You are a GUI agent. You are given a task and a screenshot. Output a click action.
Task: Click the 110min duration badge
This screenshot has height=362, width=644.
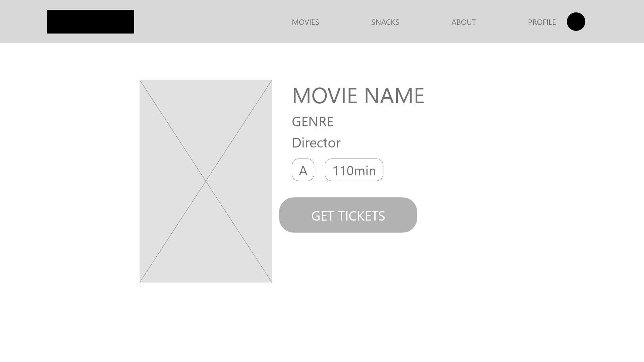click(x=354, y=170)
